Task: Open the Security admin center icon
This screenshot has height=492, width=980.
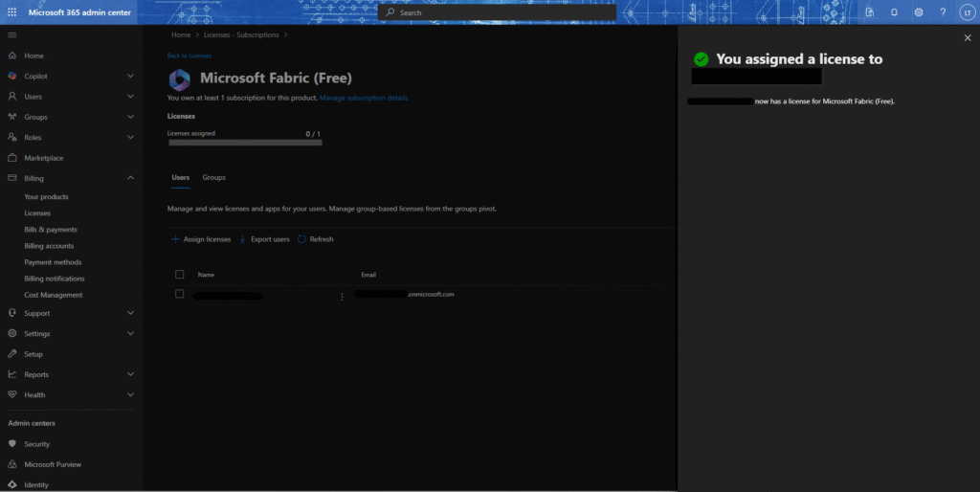Action: tap(12, 444)
